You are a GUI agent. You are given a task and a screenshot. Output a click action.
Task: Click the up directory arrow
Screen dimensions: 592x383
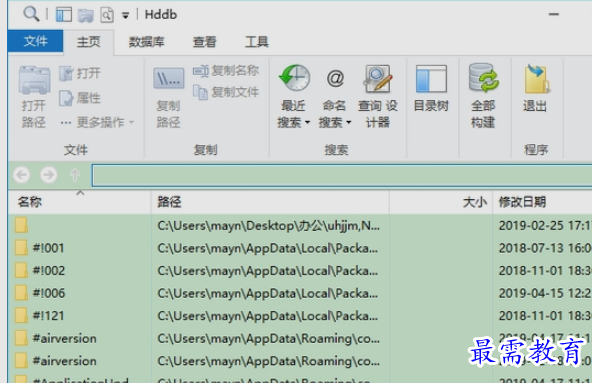[x=75, y=175]
